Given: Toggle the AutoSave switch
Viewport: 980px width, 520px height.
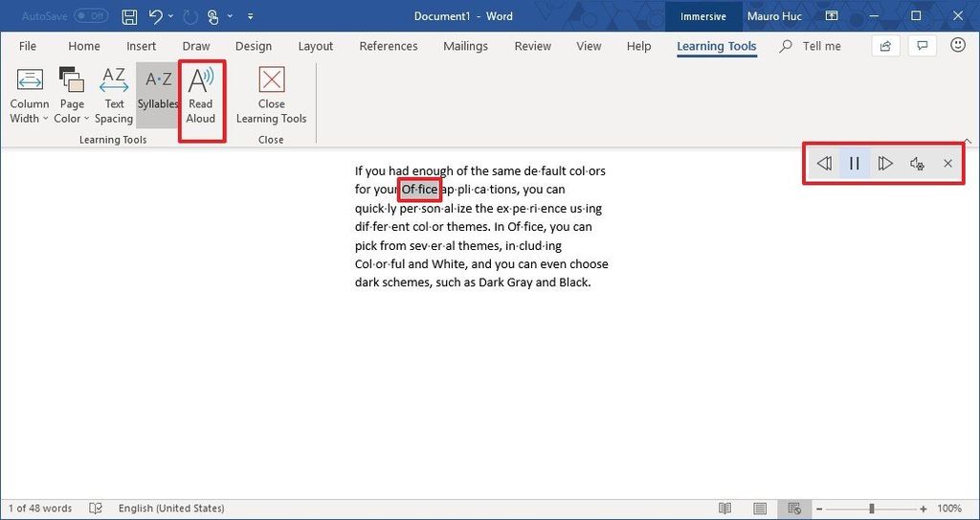Looking at the screenshot, I should point(91,16).
